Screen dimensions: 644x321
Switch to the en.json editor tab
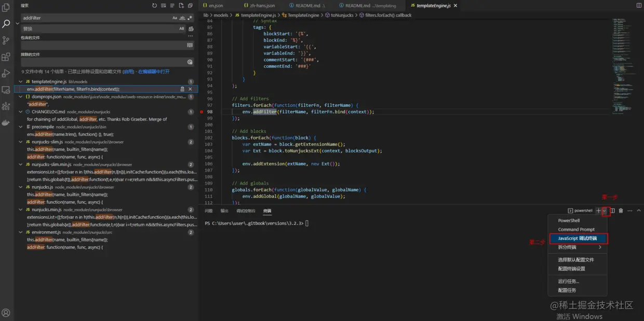coord(213,5)
